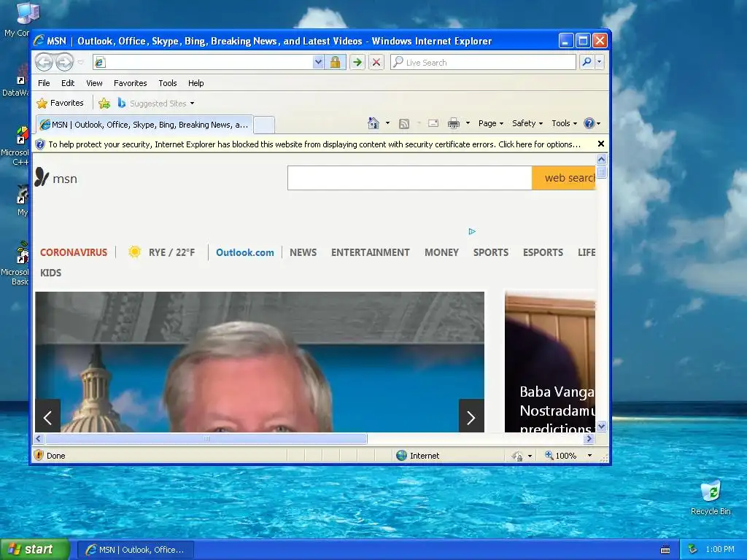
Task: Open the Edit menu
Action: (x=68, y=83)
